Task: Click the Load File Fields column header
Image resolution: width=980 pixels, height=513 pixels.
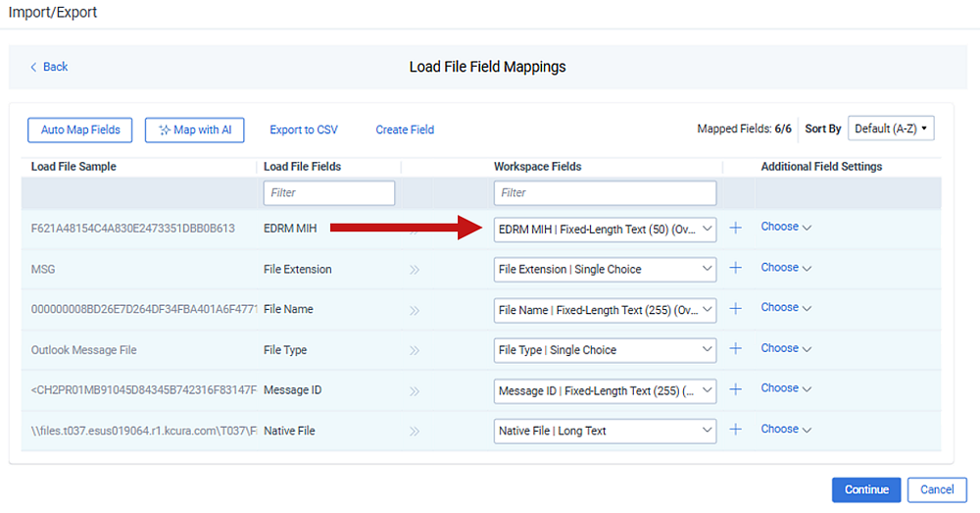Action: 303,167
